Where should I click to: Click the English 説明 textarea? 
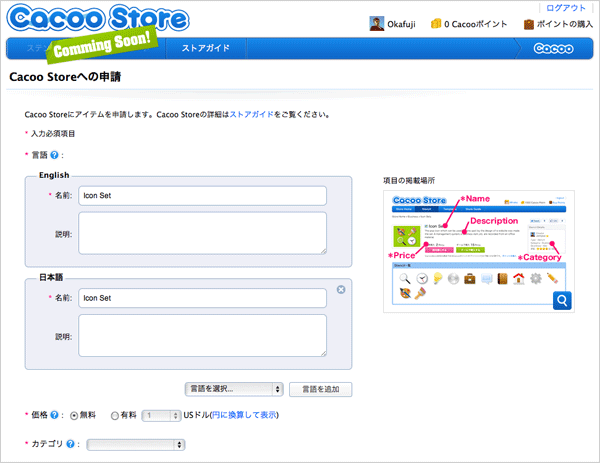tap(202, 233)
